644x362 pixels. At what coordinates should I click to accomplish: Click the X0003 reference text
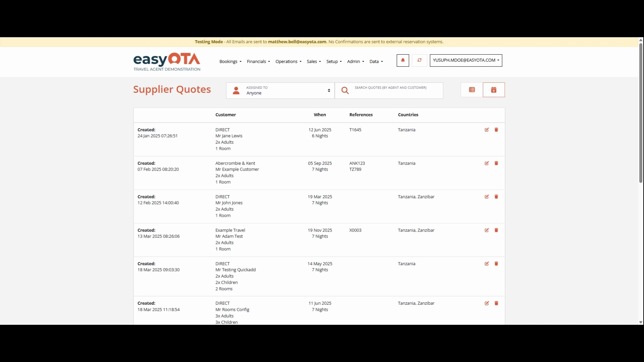355,230
